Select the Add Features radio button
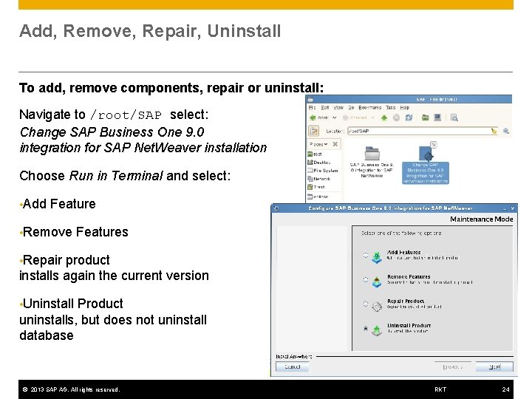Image resolution: width=532 pixels, height=399 pixels. pos(366,255)
